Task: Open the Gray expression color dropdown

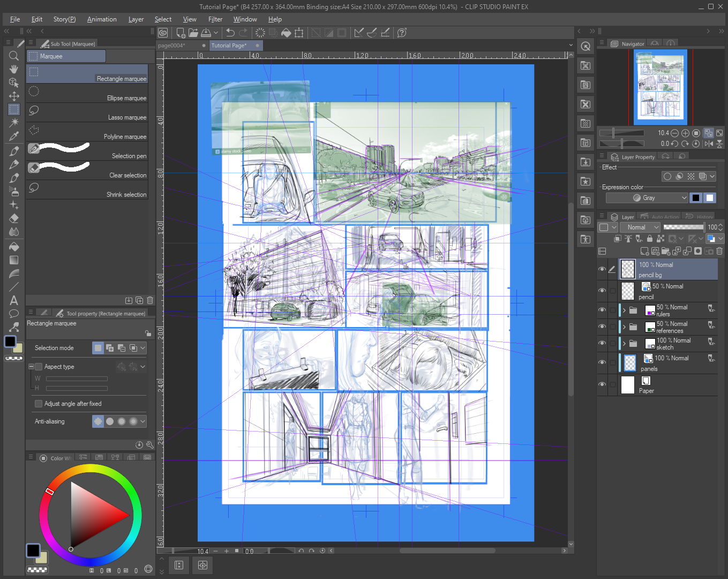Action: coord(647,198)
